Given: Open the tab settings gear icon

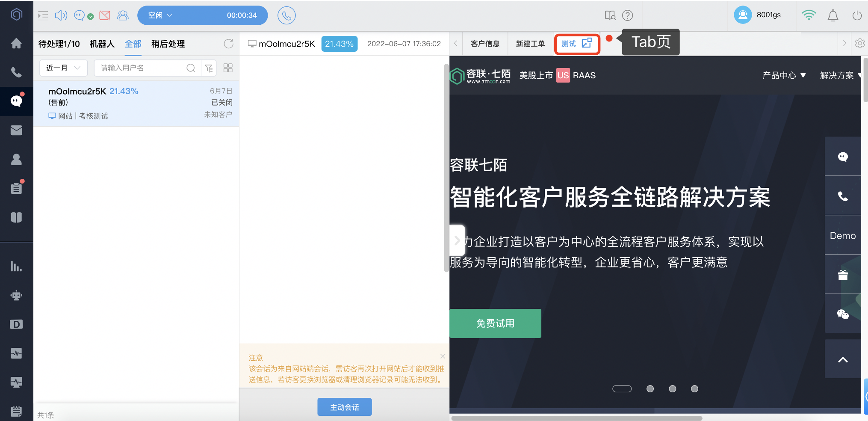Looking at the screenshot, I should click(860, 43).
